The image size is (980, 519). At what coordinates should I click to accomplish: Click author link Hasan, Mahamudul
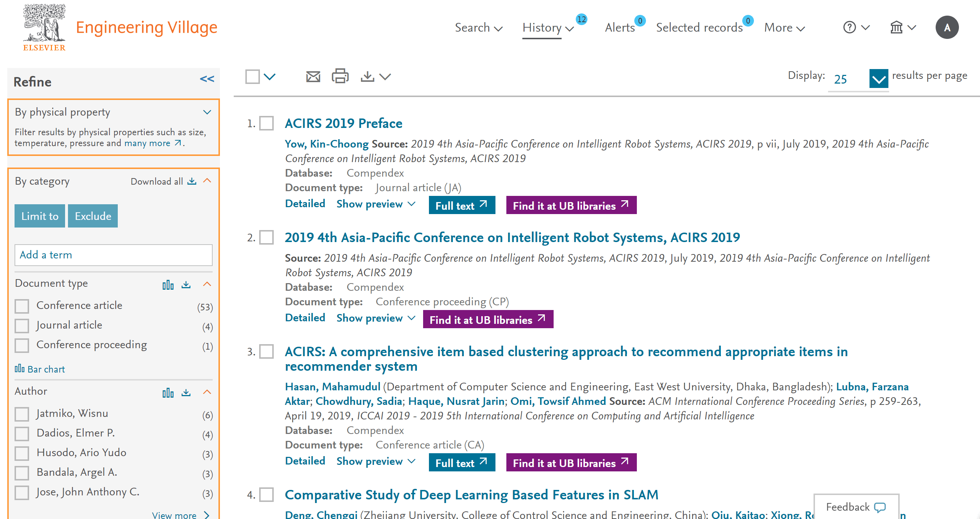(x=333, y=387)
